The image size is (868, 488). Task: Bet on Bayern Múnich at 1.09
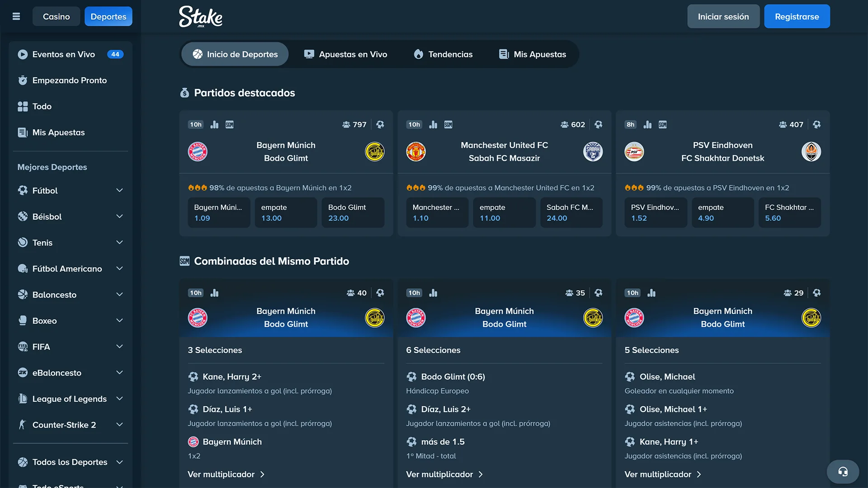pyautogui.click(x=219, y=212)
